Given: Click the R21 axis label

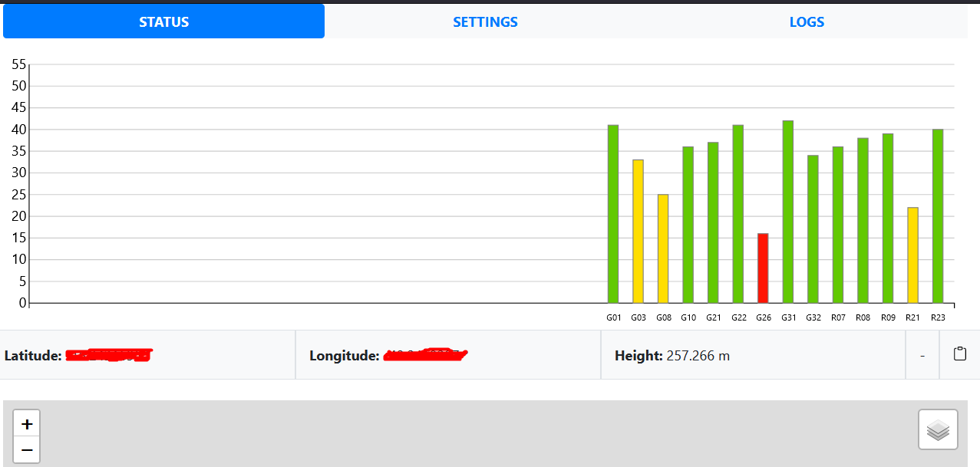Looking at the screenshot, I should pyautogui.click(x=912, y=317).
